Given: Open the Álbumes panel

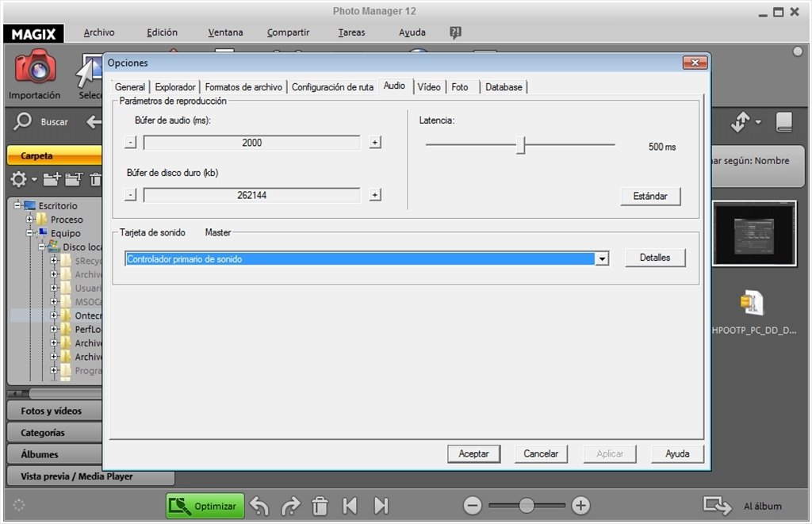Looking at the screenshot, I should click(x=55, y=454).
